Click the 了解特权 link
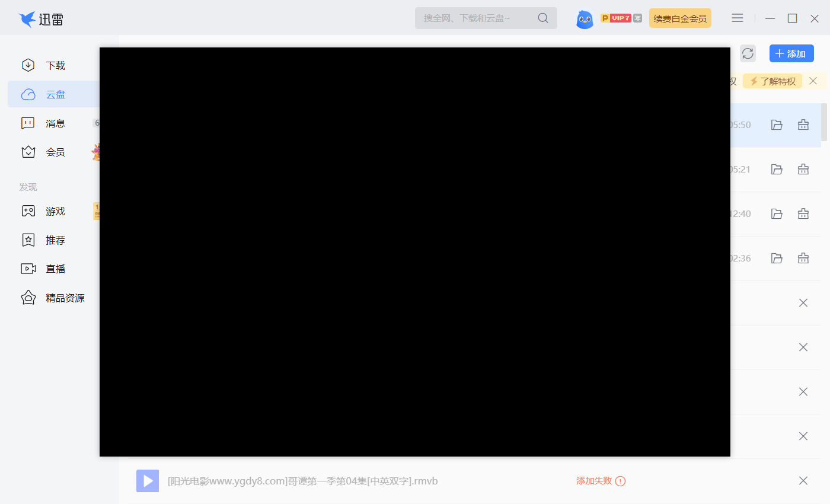This screenshot has width=830, height=504. (x=772, y=81)
